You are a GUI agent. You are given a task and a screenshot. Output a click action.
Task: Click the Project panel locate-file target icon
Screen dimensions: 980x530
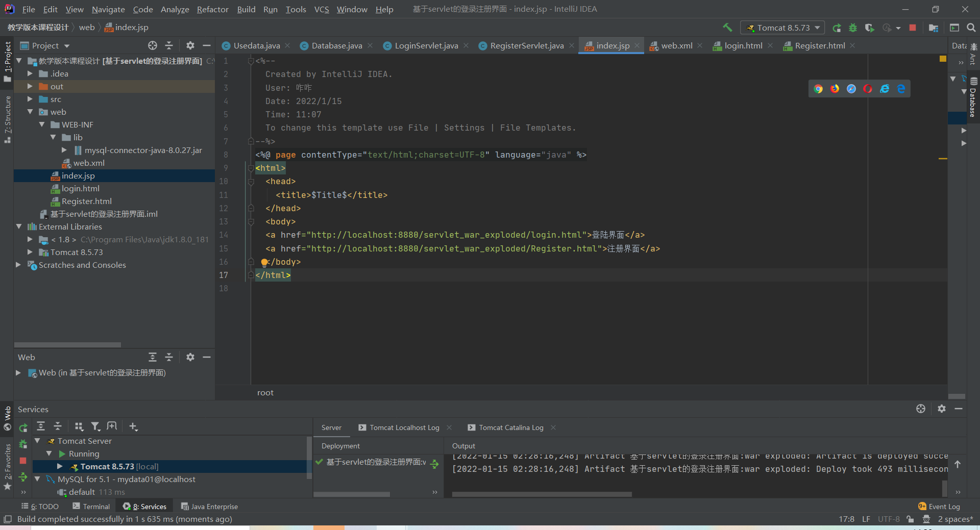click(153, 45)
